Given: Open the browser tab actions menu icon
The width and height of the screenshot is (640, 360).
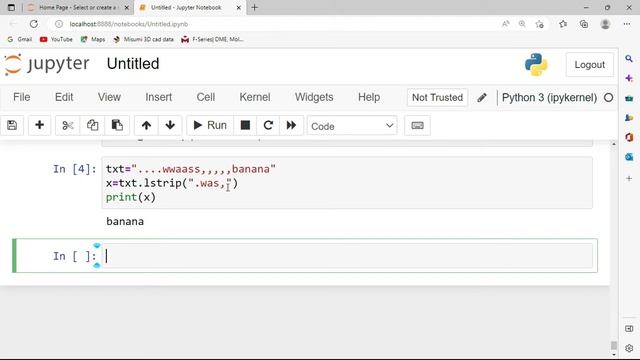Looking at the screenshot, I should click(x=11, y=7).
